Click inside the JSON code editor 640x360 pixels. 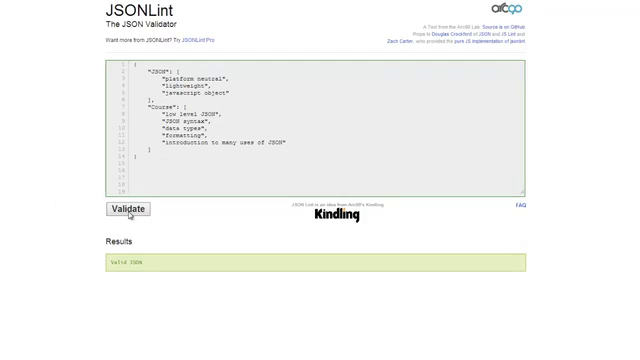(x=316, y=128)
